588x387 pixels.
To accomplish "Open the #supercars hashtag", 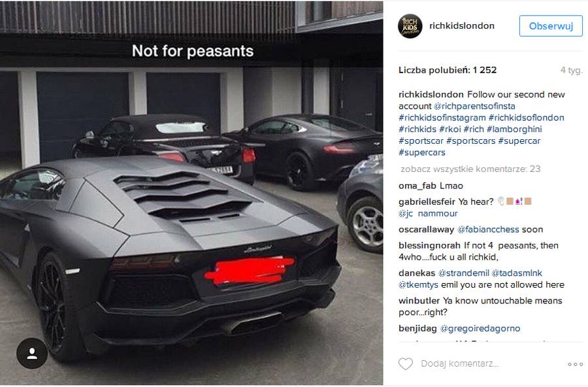I will click(422, 152).
